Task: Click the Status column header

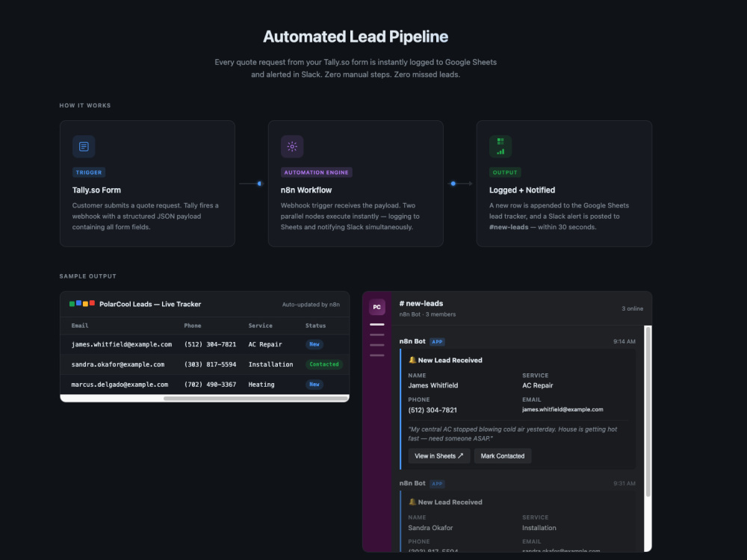Action: coord(315,326)
